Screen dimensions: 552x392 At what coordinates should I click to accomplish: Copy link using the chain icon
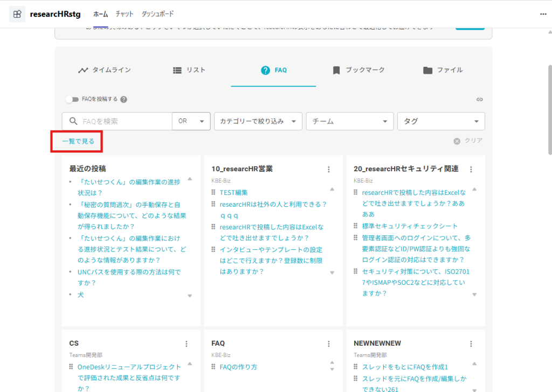[479, 100]
